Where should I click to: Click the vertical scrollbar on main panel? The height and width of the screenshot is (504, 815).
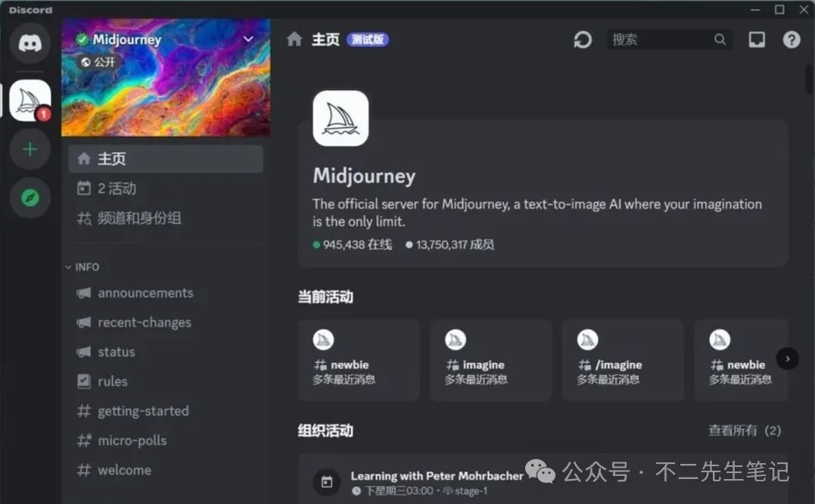pos(809,79)
